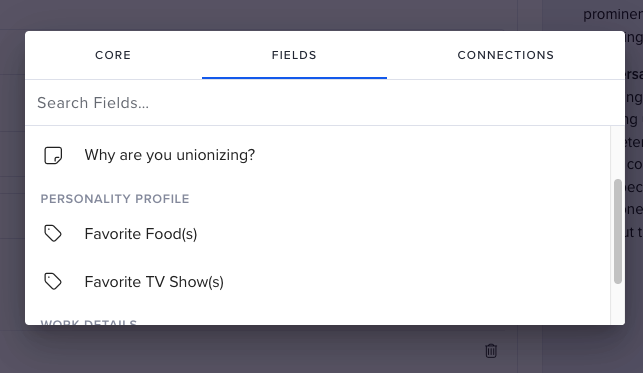
Task: Click the Search Fields input box
Action: click(x=324, y=102)
